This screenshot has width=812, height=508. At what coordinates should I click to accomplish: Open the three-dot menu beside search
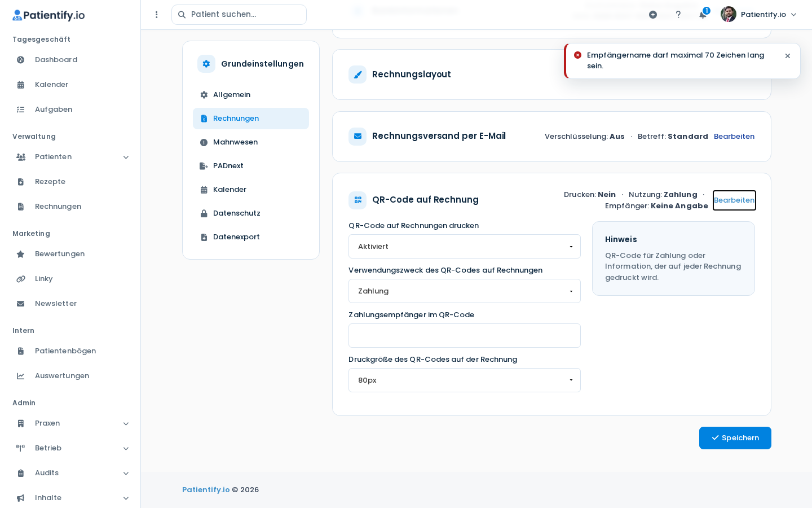coord(157,15)
